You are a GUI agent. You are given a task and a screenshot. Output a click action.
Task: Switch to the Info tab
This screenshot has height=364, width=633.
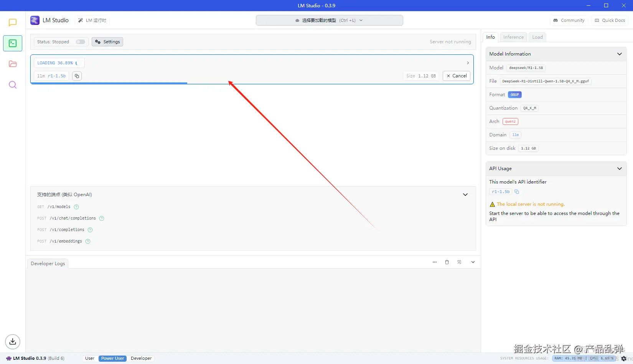pyautogui.click(x=490, y=37)
